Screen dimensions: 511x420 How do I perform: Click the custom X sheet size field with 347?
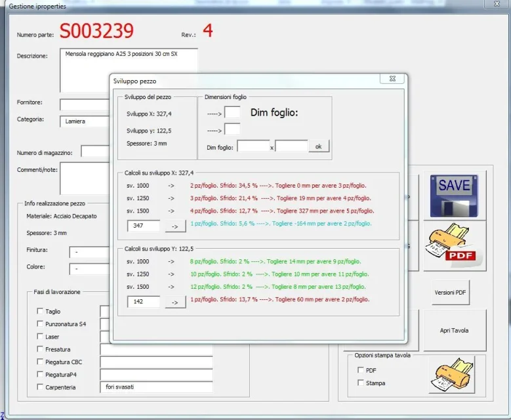[144, 226]
